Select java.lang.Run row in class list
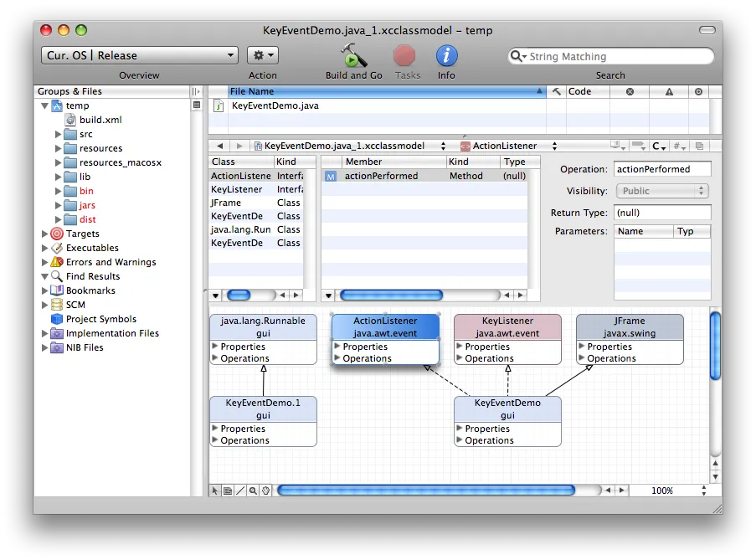The height and width of the screenshot is (560, 756). [256, 230]
